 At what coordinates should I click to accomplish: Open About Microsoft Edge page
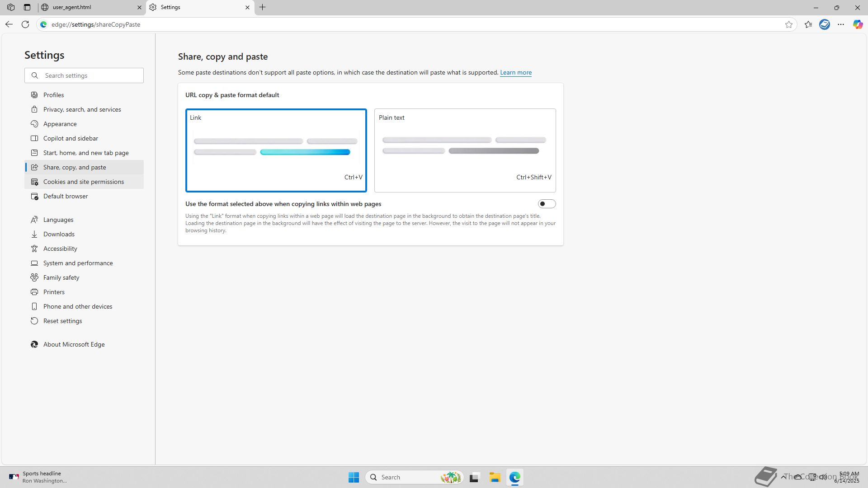point(74,344)
